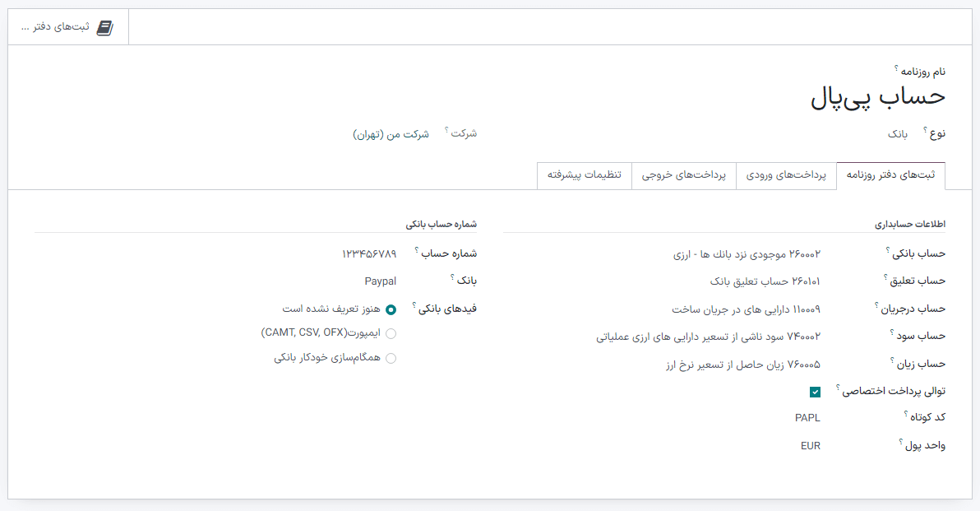Open the تنظیمات پیشرفته tab

coord(585,175)
